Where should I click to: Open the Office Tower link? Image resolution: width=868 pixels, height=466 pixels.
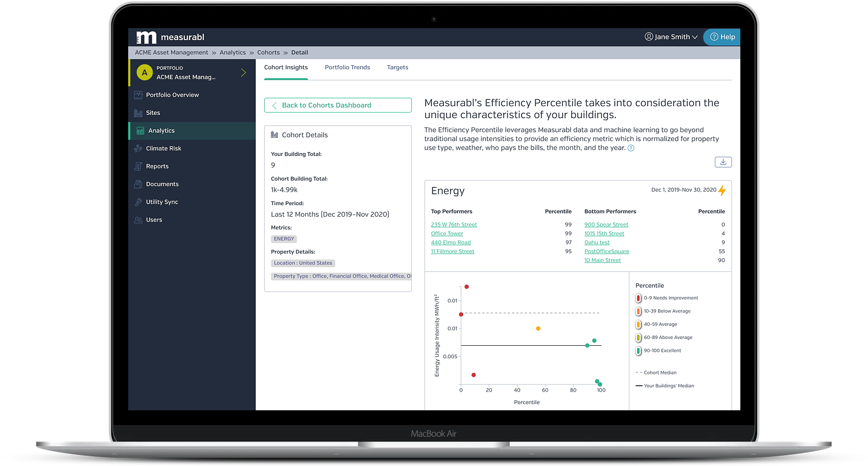click(447, 234)
